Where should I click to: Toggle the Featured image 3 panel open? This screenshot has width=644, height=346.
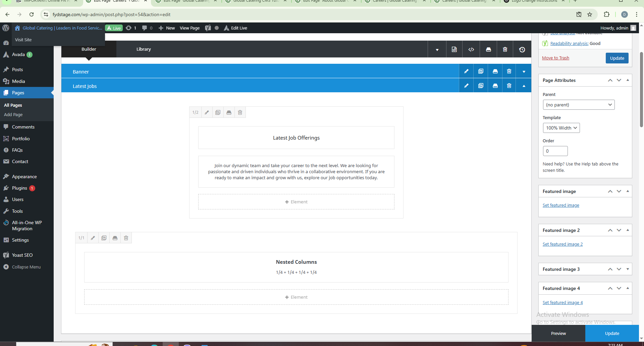628,269
